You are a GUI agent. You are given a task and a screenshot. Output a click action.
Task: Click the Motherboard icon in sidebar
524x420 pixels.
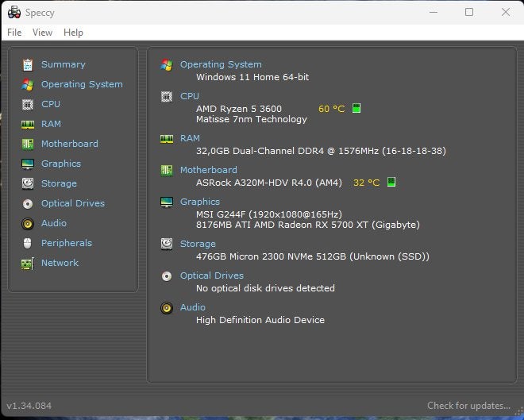click(28, 144)
